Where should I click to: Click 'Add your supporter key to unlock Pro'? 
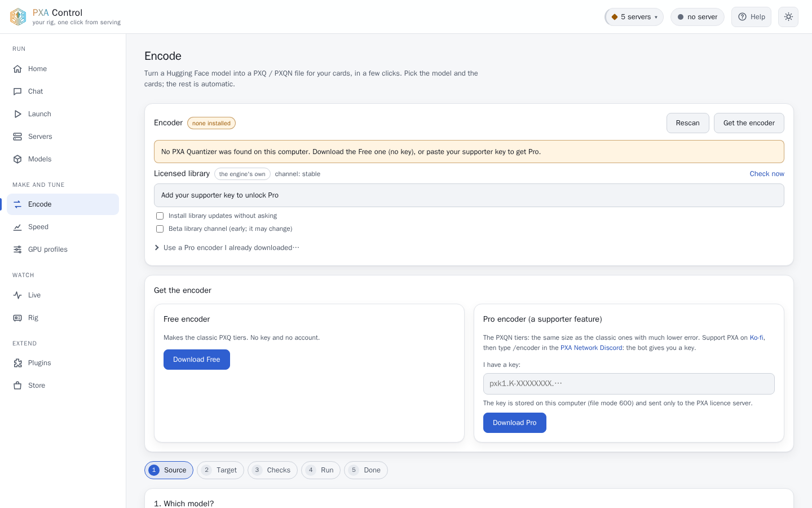[x=469, y=195]
